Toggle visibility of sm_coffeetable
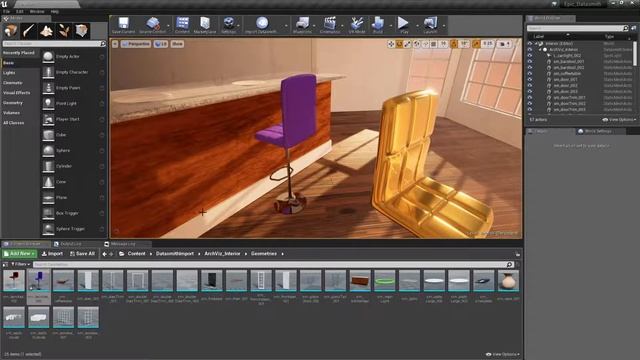This screenshot has height=360, width=640. tap(530, 73)
